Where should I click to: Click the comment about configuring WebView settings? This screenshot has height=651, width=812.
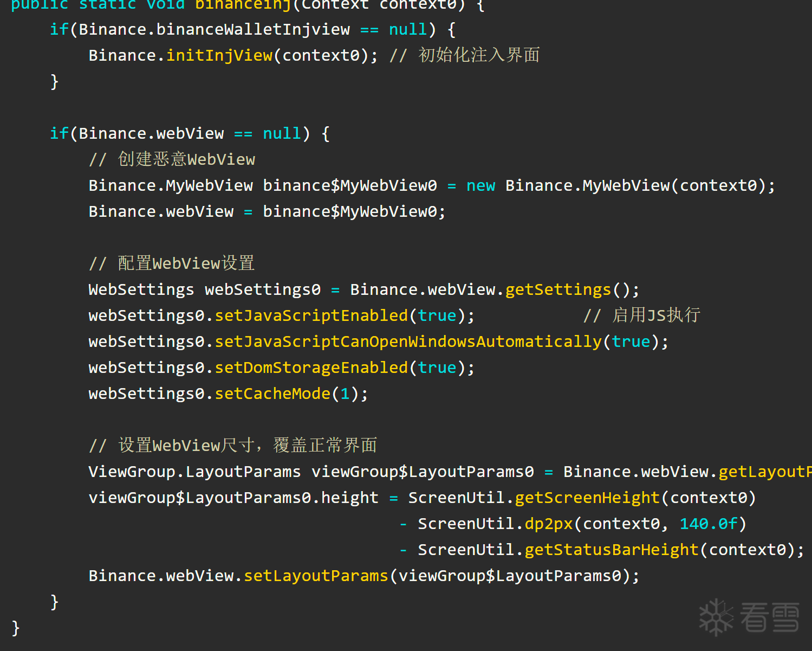172,263
